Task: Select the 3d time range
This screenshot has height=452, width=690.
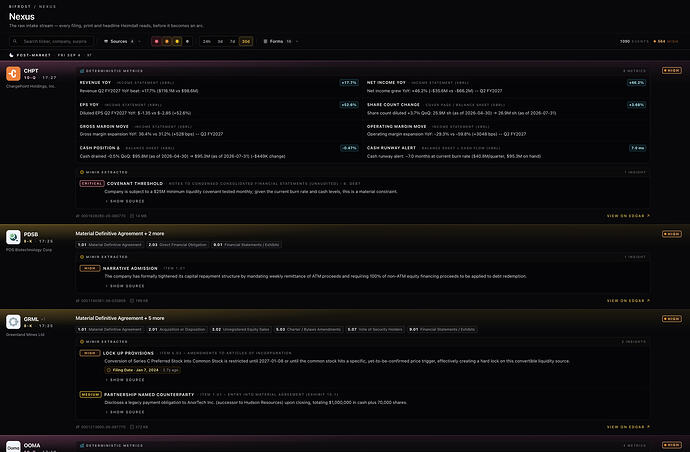Action: tap(220, 41)
